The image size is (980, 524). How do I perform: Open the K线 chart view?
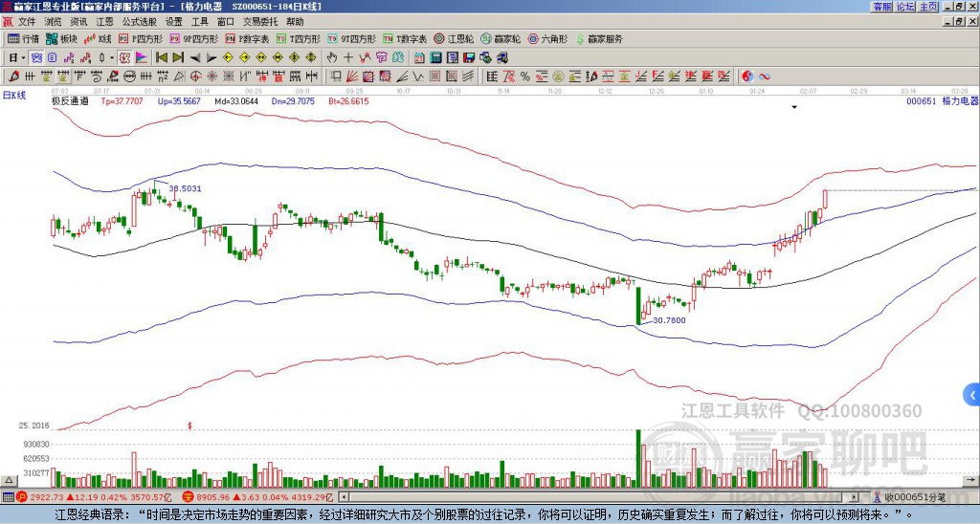[98, 38]
